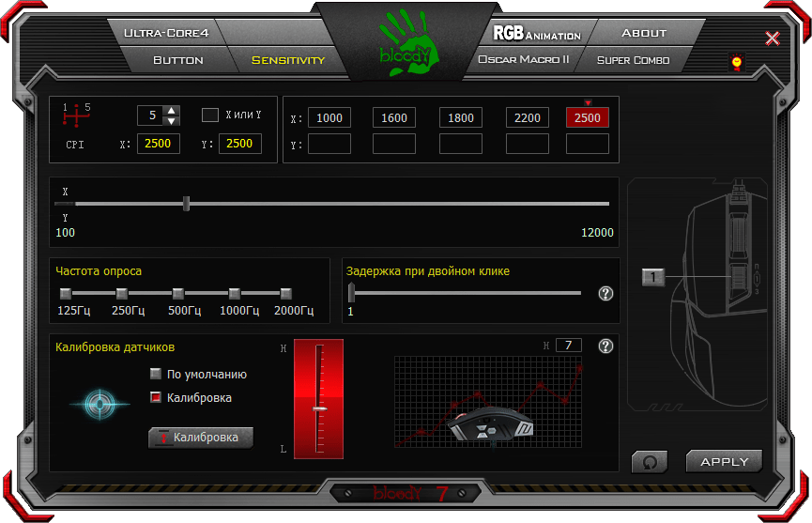Image resolution: width=812 pixels, height=523 pixels.
Task: Click the mouse outline diagram
Action: click(x=719, y=295)
